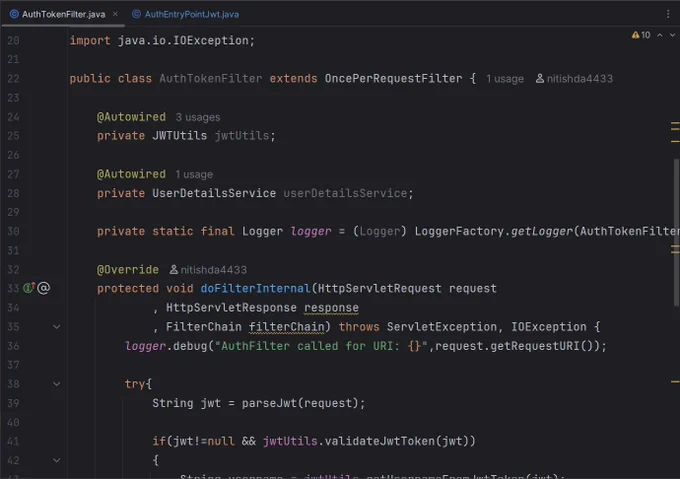
Task: Click author nitishda4433 hint on class line
Action: (579, 79)
